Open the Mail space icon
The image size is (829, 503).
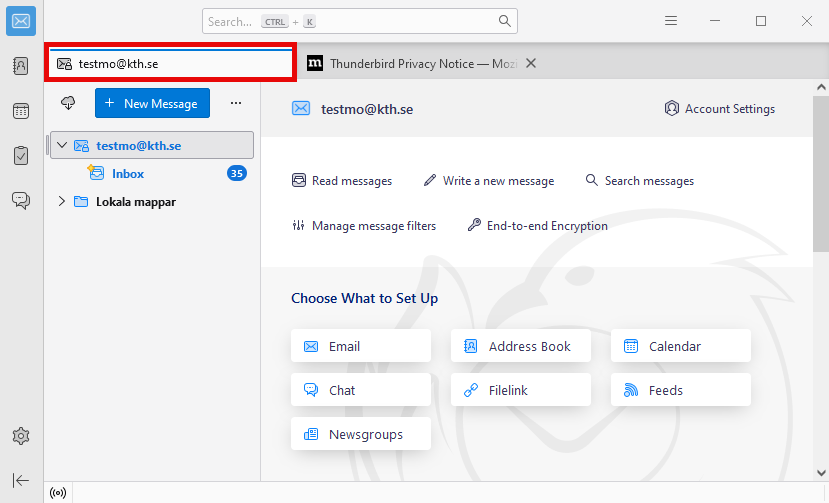21,21
